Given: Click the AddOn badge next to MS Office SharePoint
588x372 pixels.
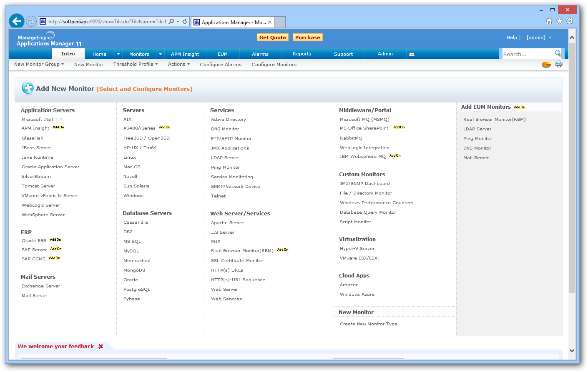Looking at the screenshot, I should 399,127.
